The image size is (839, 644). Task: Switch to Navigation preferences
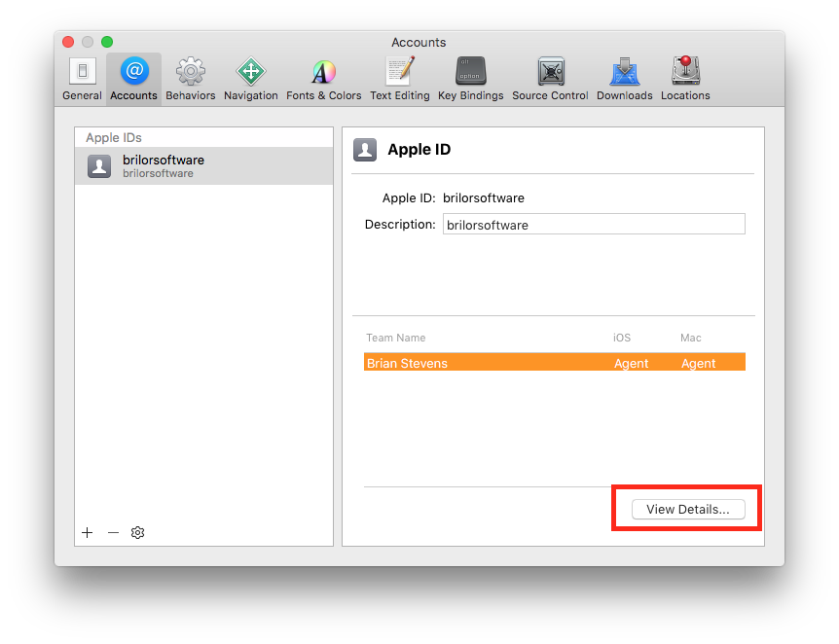pyautogui.click(x=251, y=79)
